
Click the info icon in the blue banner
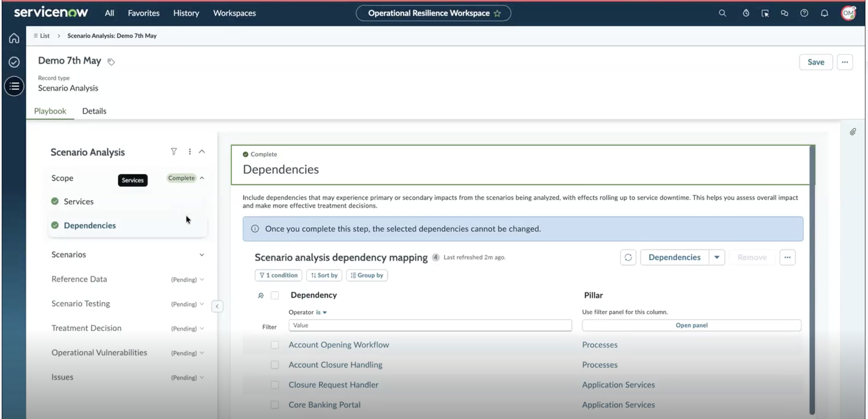pyautogui.click(x=255, y=229)
